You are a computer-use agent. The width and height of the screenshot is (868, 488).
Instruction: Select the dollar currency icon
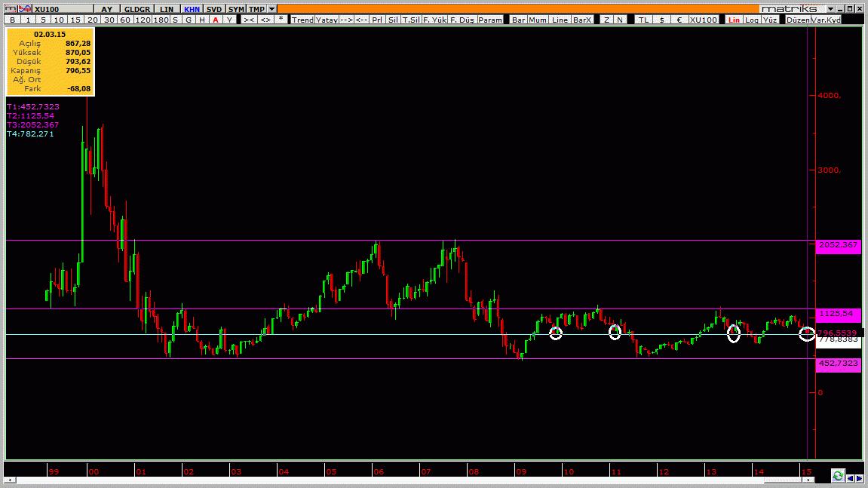tap(661, 20)
